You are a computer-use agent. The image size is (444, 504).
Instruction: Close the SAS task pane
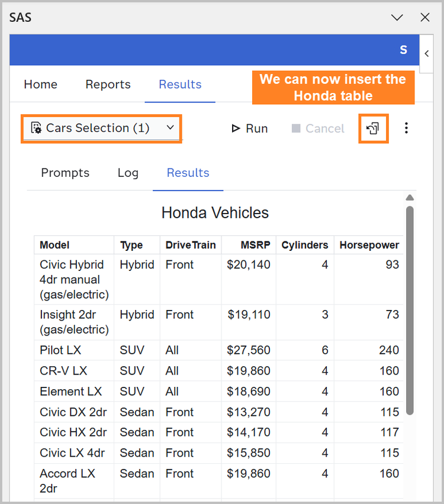pos(425,17)
